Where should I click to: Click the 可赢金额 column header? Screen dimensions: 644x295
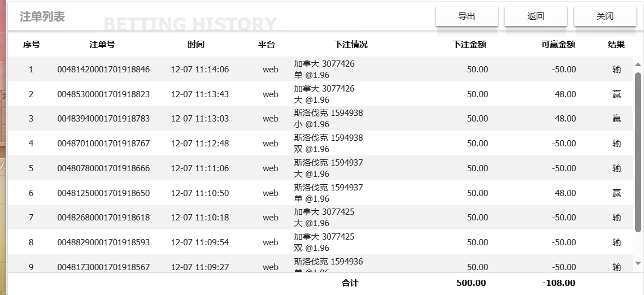[x=558, y=45]
